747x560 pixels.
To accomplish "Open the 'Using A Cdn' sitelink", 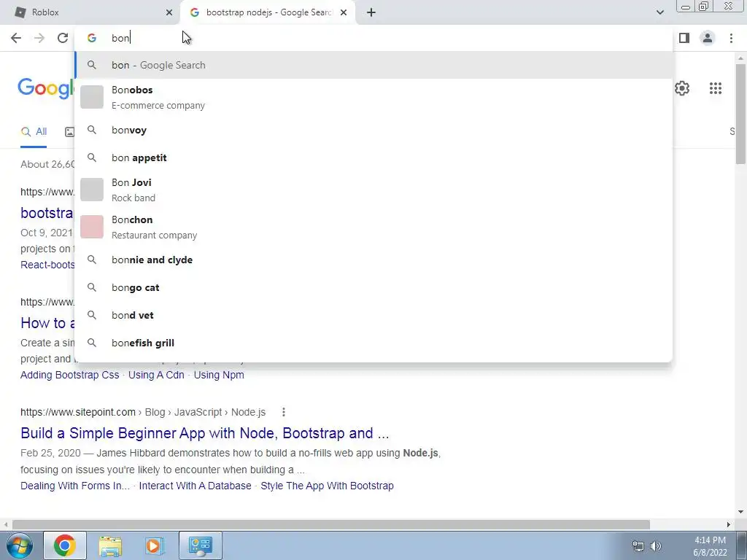I will point(156,375).
